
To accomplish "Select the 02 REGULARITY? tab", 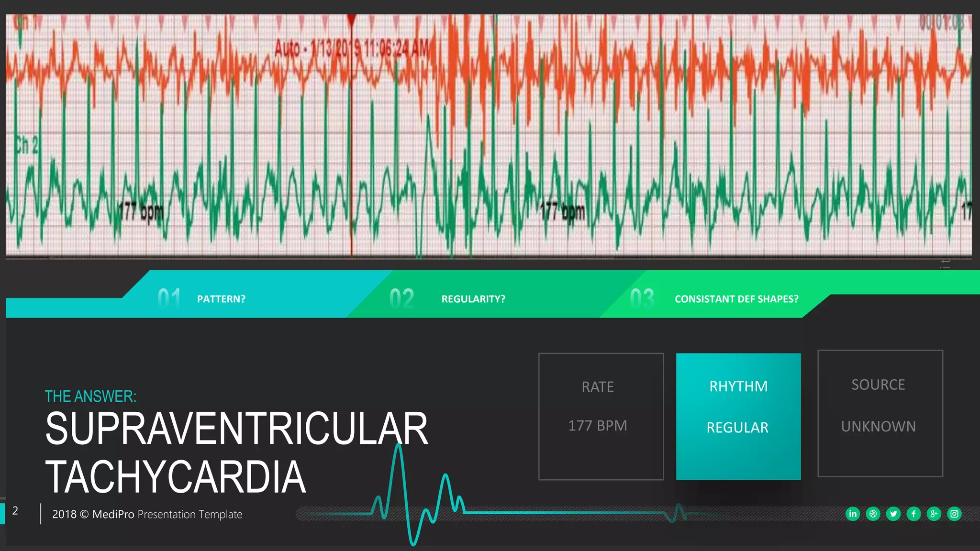I will coord(473,299).
